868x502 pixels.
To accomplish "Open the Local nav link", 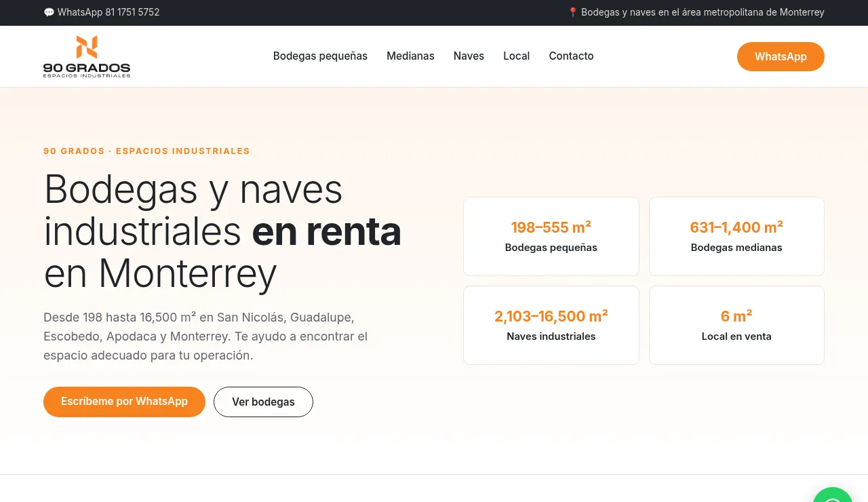I will coord(516,56).
